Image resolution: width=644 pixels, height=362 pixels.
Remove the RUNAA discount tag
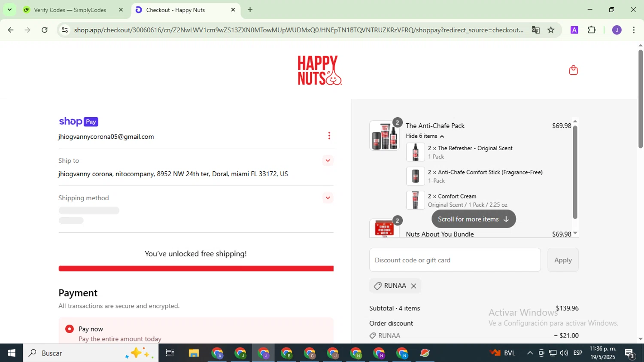[x=413, y=286]
